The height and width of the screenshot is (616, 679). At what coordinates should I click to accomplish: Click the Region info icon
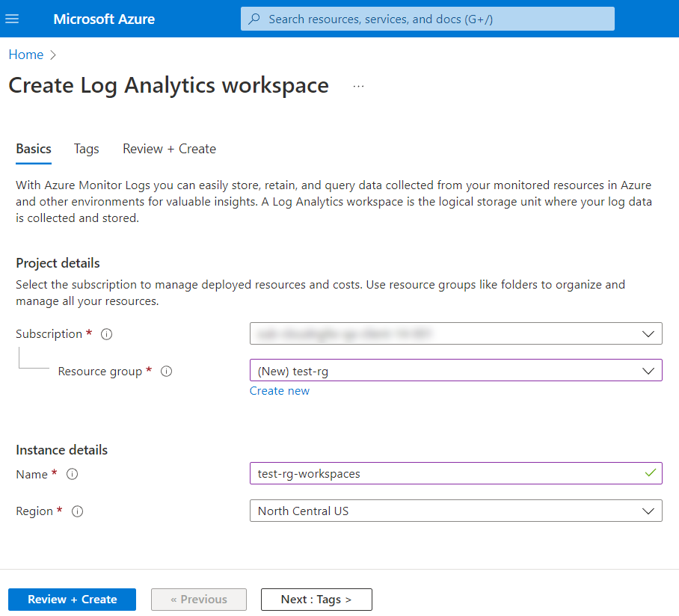(x=77, y=512)
